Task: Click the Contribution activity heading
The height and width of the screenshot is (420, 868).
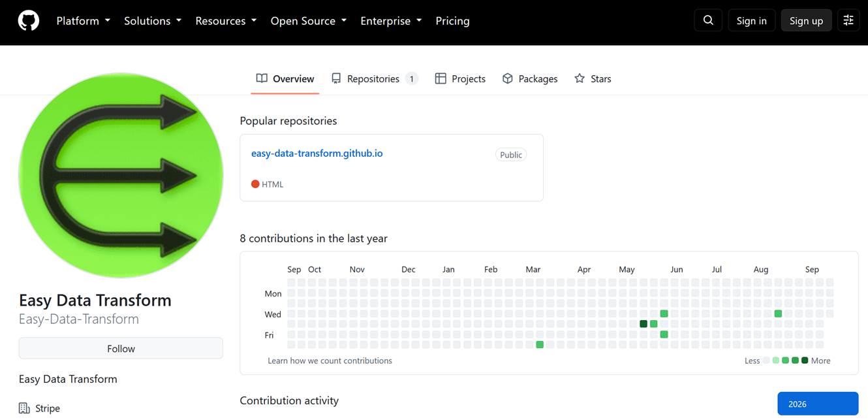Action: 289,400
